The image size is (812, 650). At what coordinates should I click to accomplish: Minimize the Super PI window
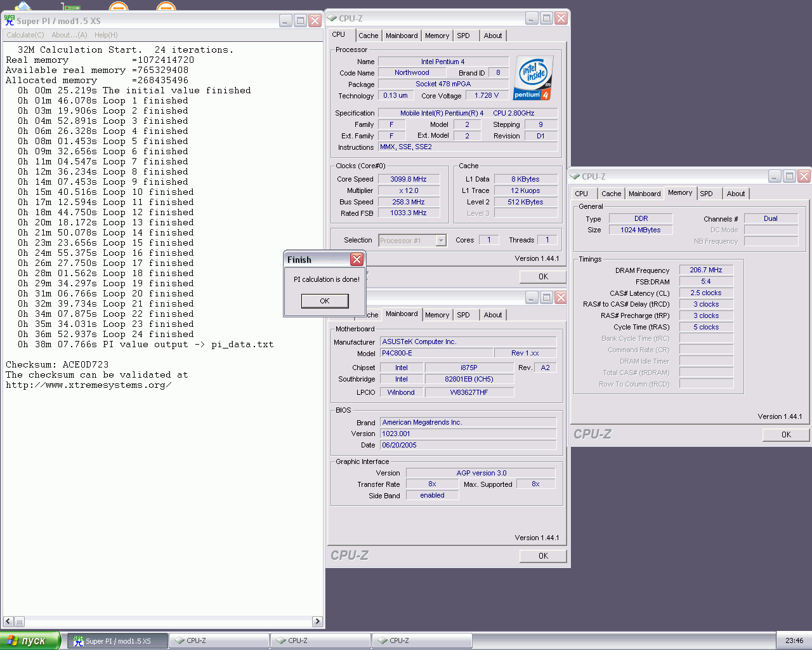tap(286, 20)
